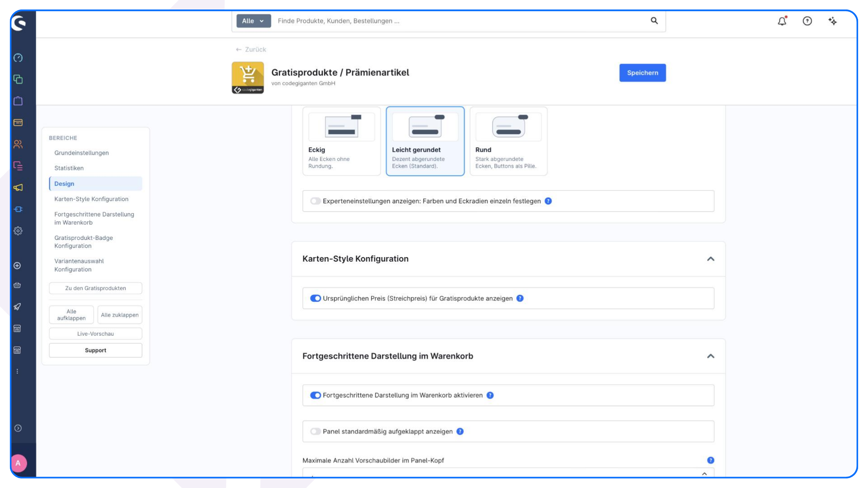Select the Rund corner style card
Screen dimensions: 868x488
(x=509, y=141)
